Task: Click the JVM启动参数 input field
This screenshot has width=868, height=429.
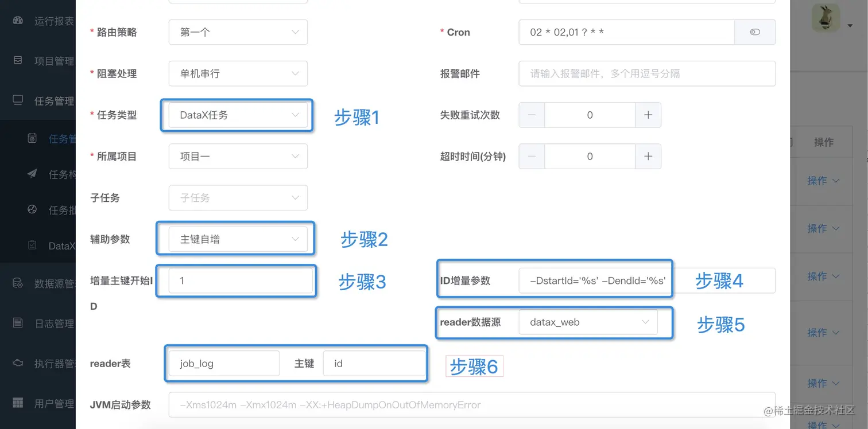Action: [472, 404]
